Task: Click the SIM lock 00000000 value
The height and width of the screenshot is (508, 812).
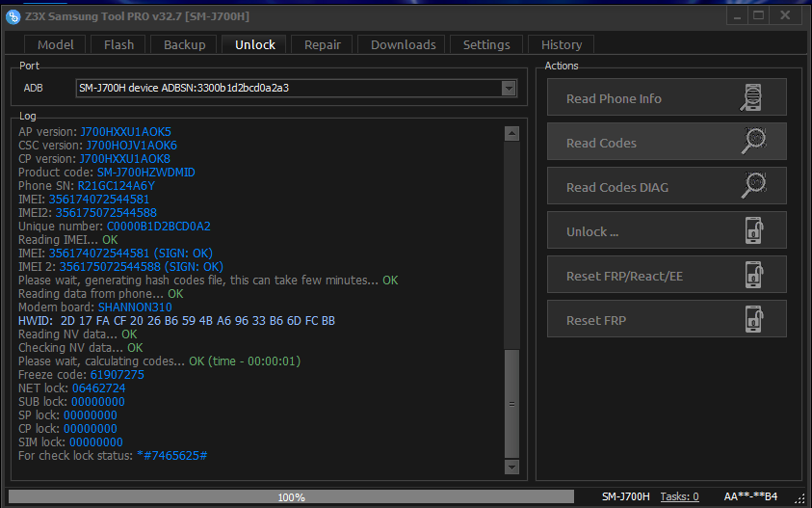Action: (x=95, y=442)
